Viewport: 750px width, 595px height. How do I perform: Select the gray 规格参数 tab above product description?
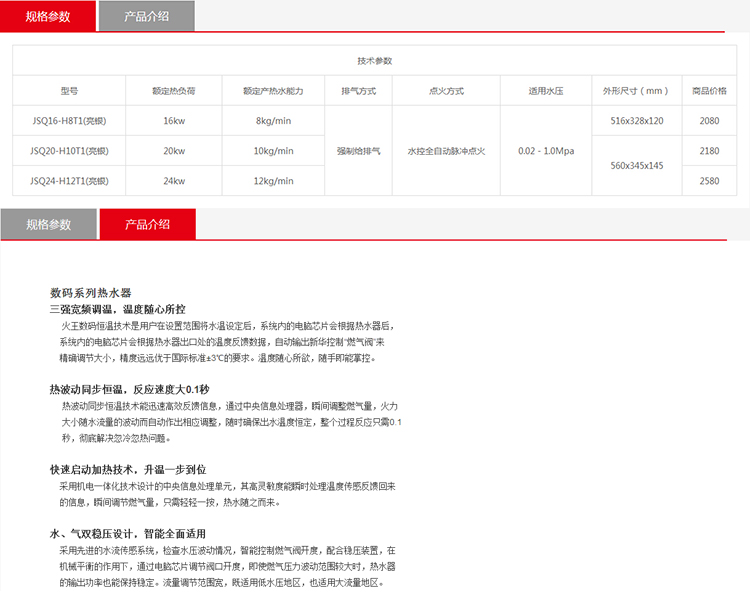48,225
